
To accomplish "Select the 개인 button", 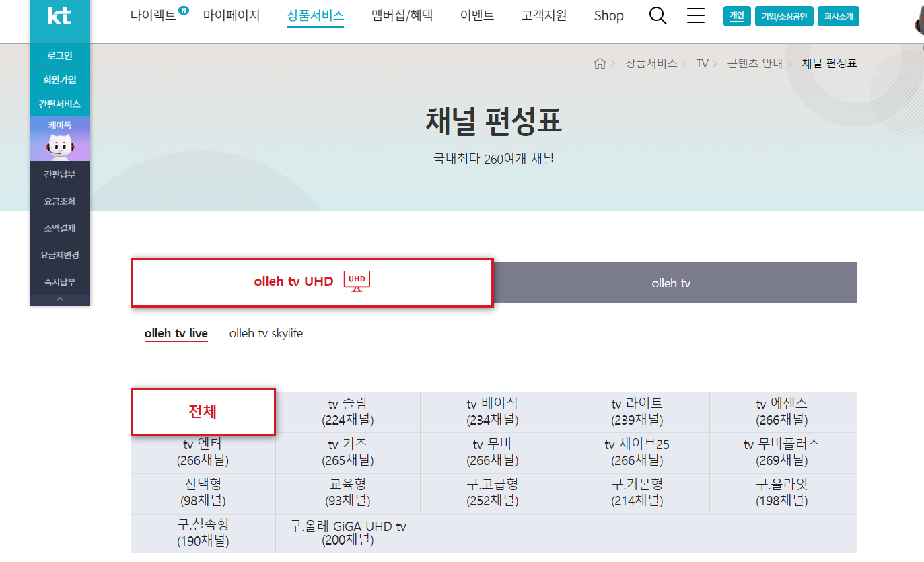I will (x=737, y=16).
